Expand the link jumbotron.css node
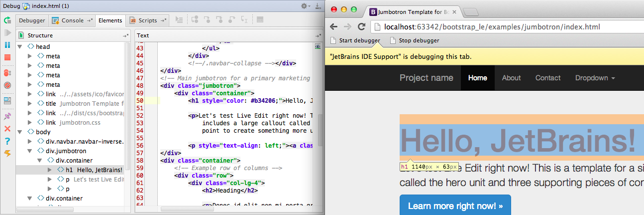The image size is (644, 215). click(x=30, y=122)
